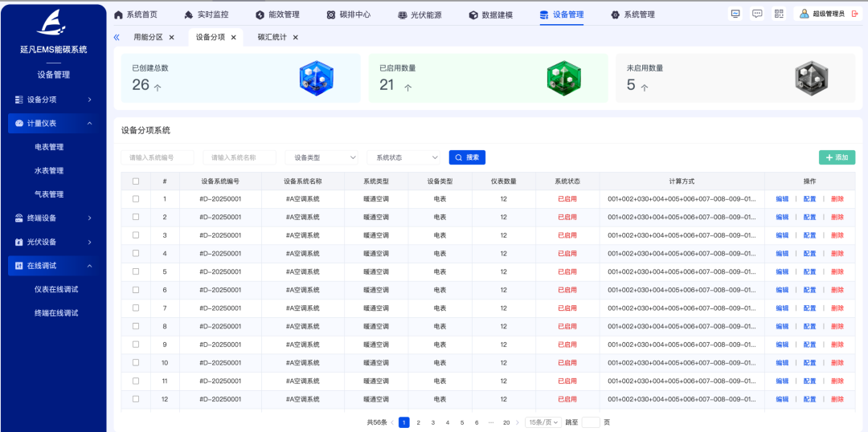Tick the checkbox for row 5
Viewport: 868px width, 432px height.
(x=136, y=271)
